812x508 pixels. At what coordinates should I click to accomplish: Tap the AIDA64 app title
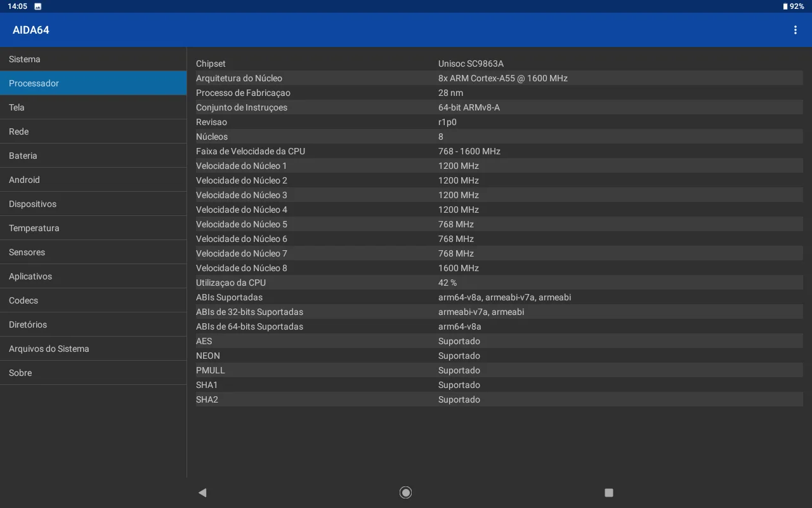pyautogui.click(x=31, y=30)
